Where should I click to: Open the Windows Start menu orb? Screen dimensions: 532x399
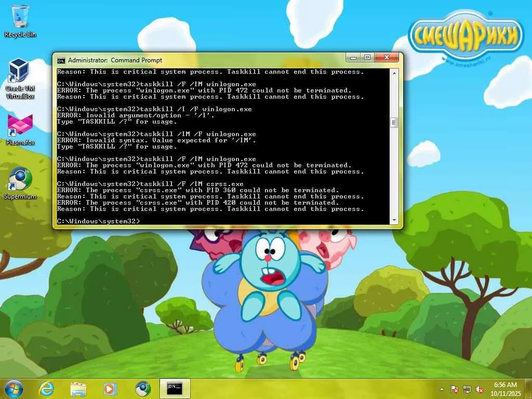tap(14, 389)
